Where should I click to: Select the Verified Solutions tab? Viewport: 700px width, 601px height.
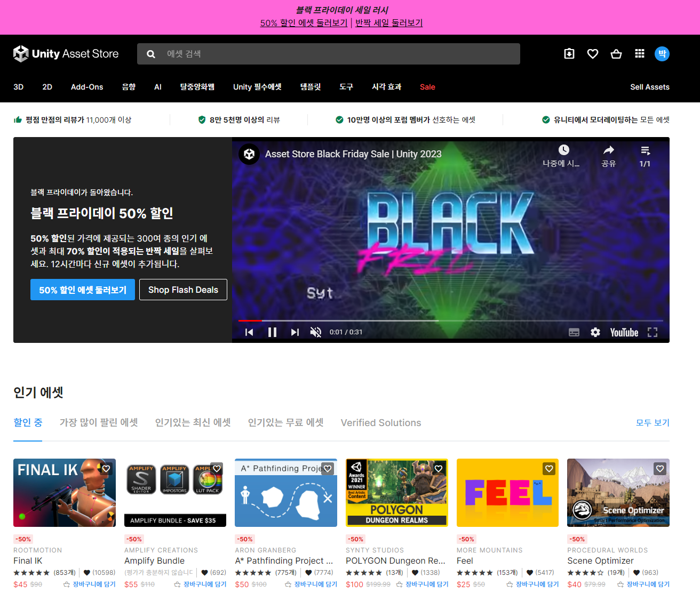tap(381, 423)
